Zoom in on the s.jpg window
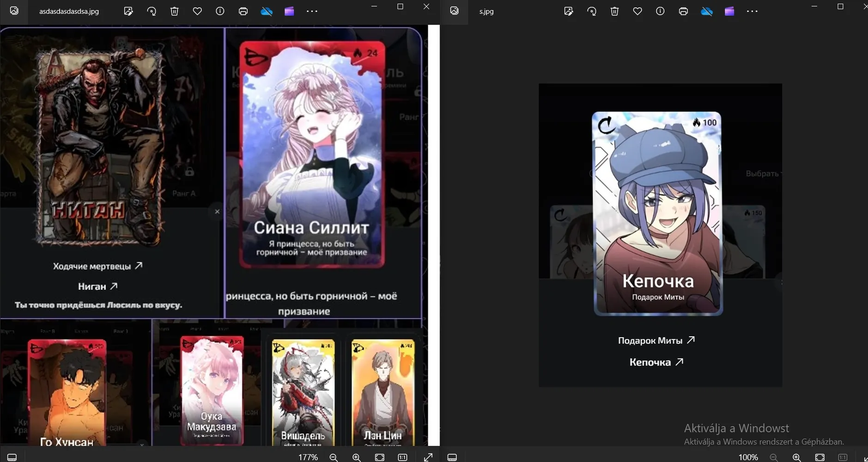Image resolution: width=868 pixels, height=462 pixels. [797, 457]
